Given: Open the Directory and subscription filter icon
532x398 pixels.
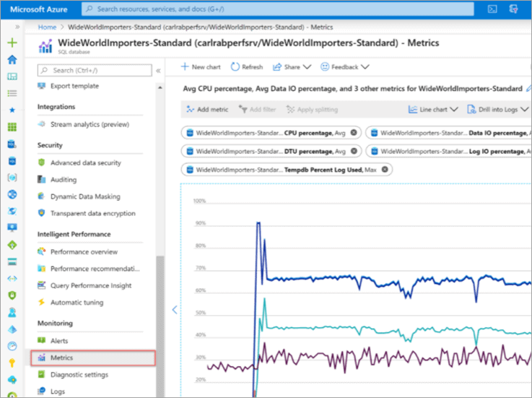Looking at the screenshot, I should 514,9.
